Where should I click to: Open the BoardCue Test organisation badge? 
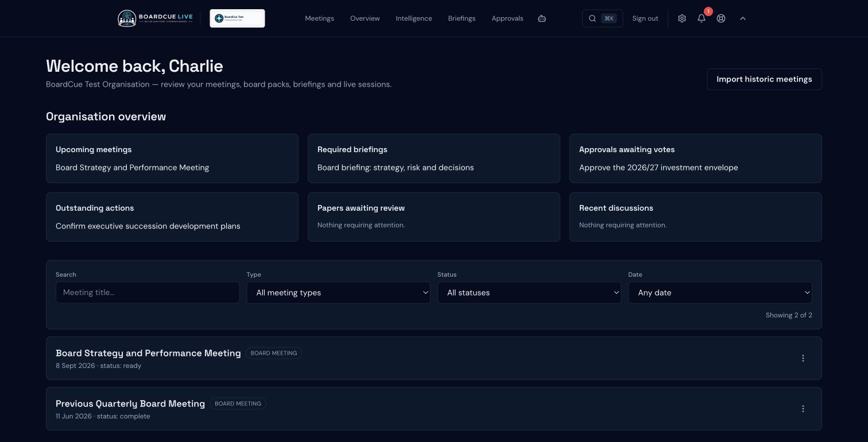click(x=237, y=18)
